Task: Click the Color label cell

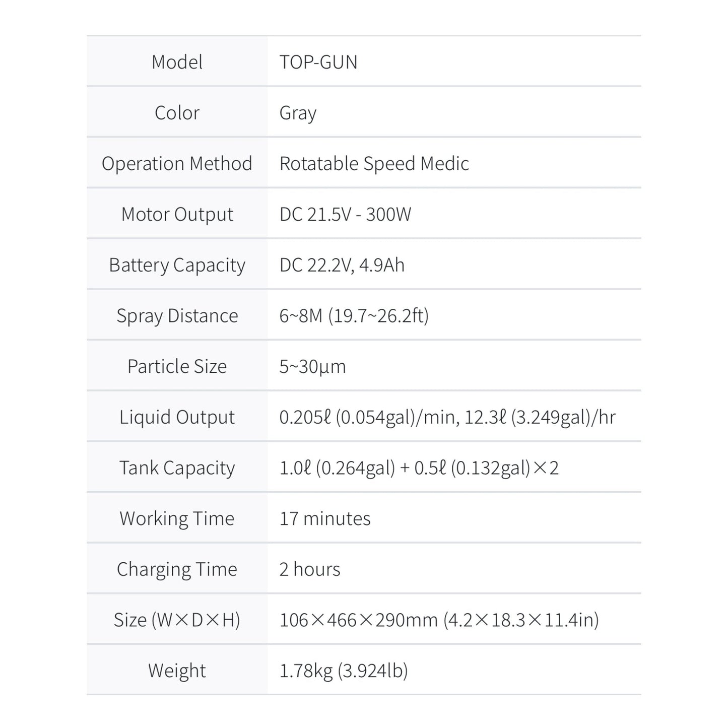Action: [x=177, y=113]
